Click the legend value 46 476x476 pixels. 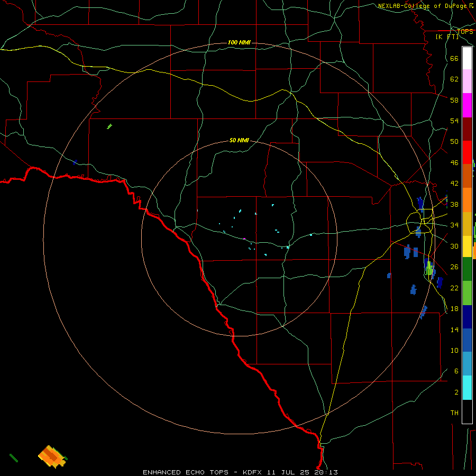pos(454,163)
